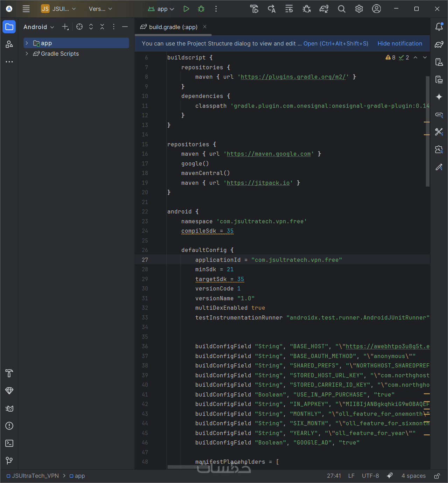This screenshot has width=448, height=483.
Task: Open the Terminal tool window
Action: 9,443
